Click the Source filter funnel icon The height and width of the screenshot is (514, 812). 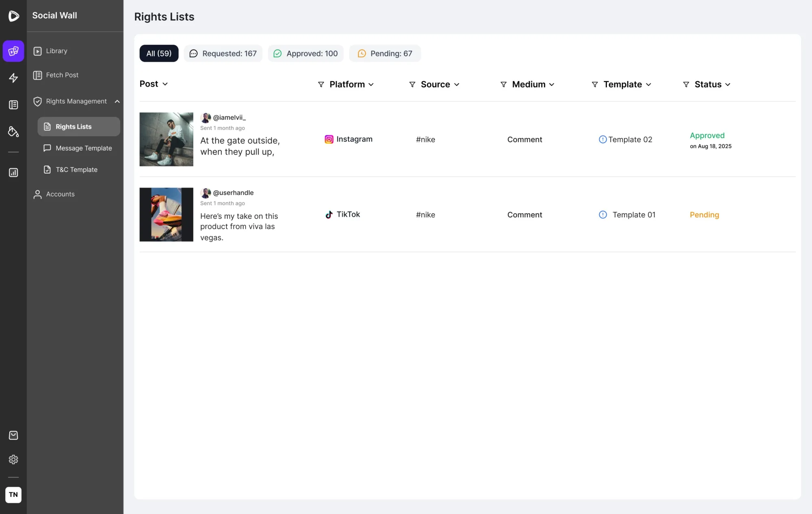(x=412, y=85)
